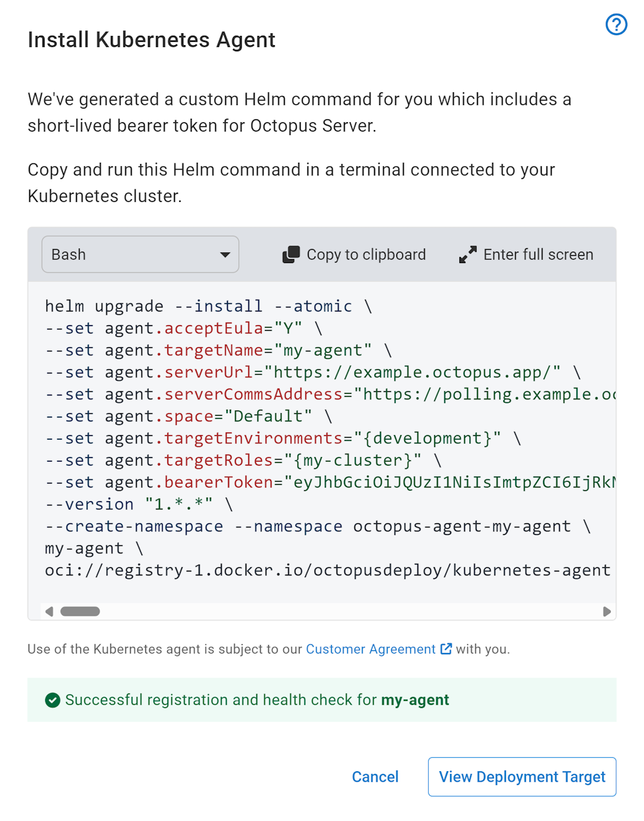Open the Customer Agreement link

point(370,649)
